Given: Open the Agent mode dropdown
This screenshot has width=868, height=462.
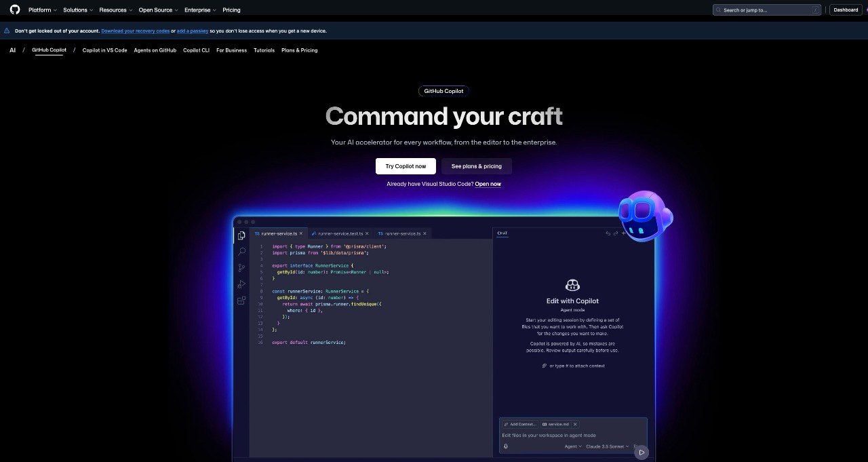Looking at the screenshot, I should click(572, 446).
